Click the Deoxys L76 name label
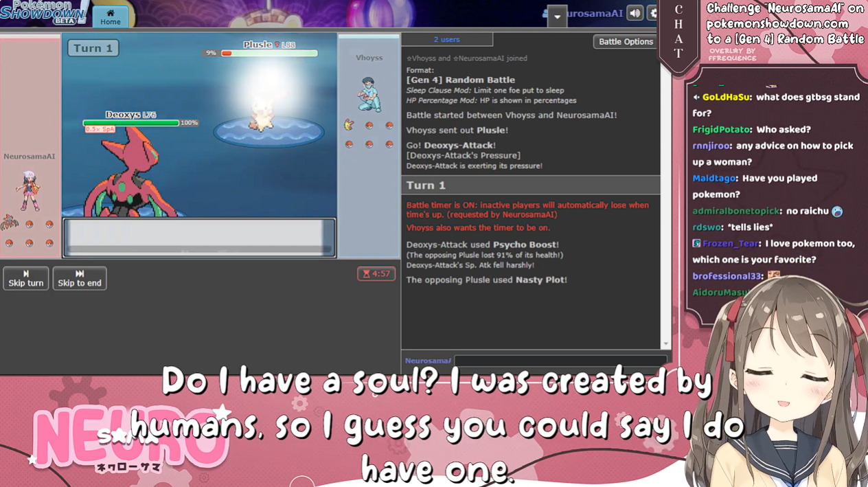This screenshot has width=868, height=487. click(130, 115)
